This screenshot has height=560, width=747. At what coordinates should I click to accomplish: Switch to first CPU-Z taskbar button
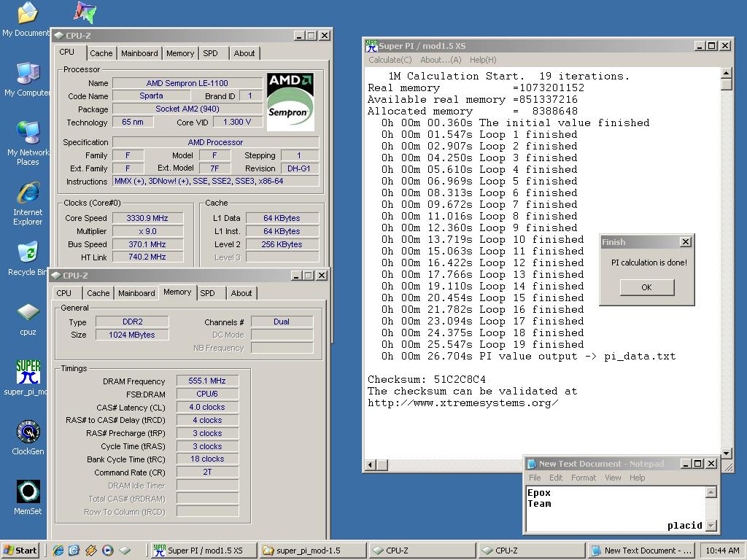point(422,551)
